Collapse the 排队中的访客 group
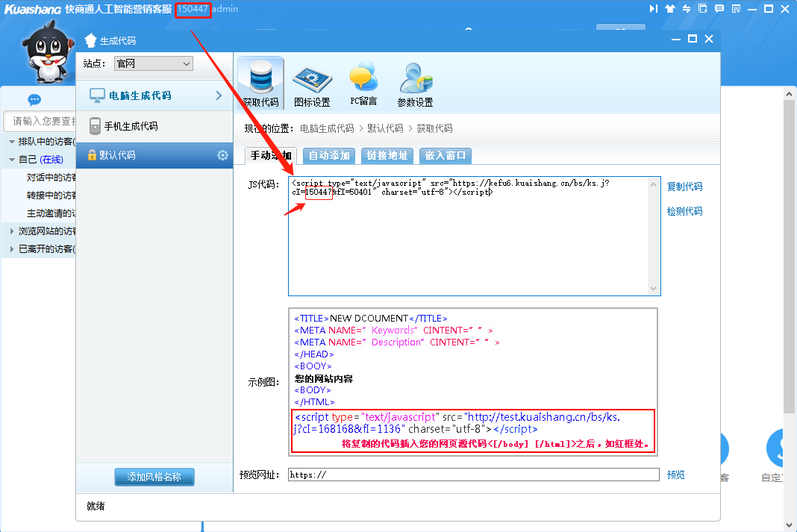Viewport: 797px width, 532px height. [12, 142]
